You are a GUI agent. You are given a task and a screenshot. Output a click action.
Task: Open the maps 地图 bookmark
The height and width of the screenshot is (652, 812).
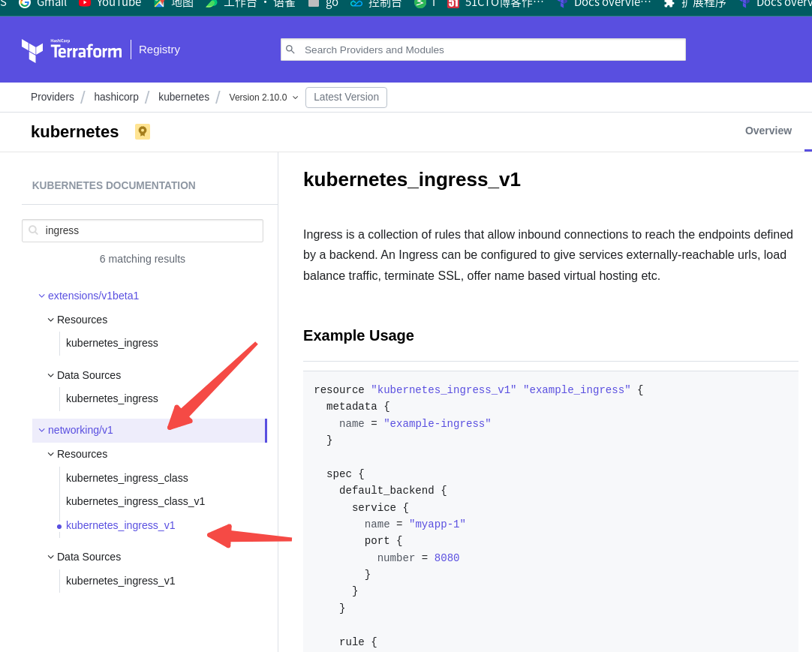pos(173,4)
